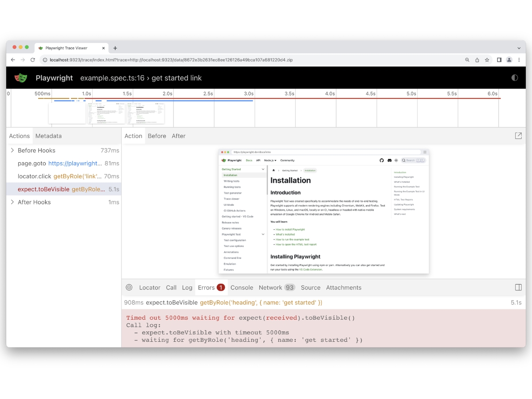Bookmark this page with the star icon
The height and width of the screenshot is (399, 532).
(487, 60)
